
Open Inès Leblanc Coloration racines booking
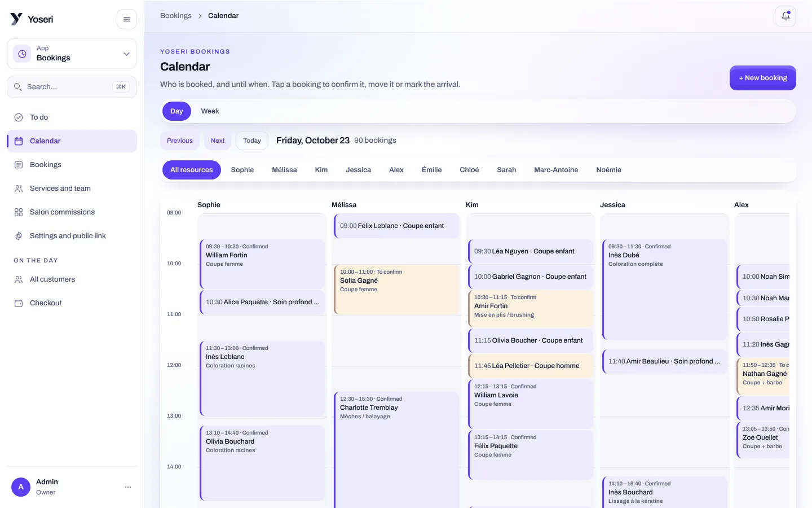pyautogui.click(x=262, y=379)
